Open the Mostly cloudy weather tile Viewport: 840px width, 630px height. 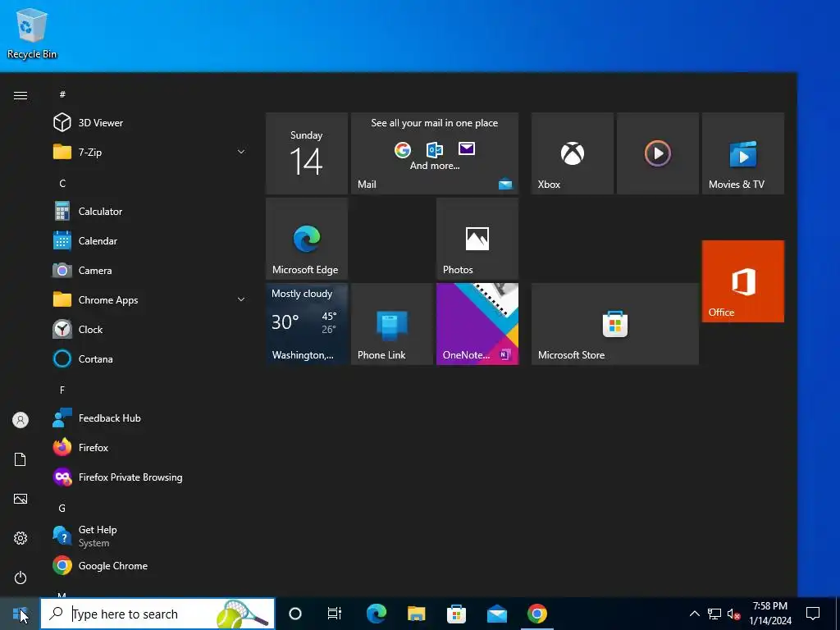point(307,324)
